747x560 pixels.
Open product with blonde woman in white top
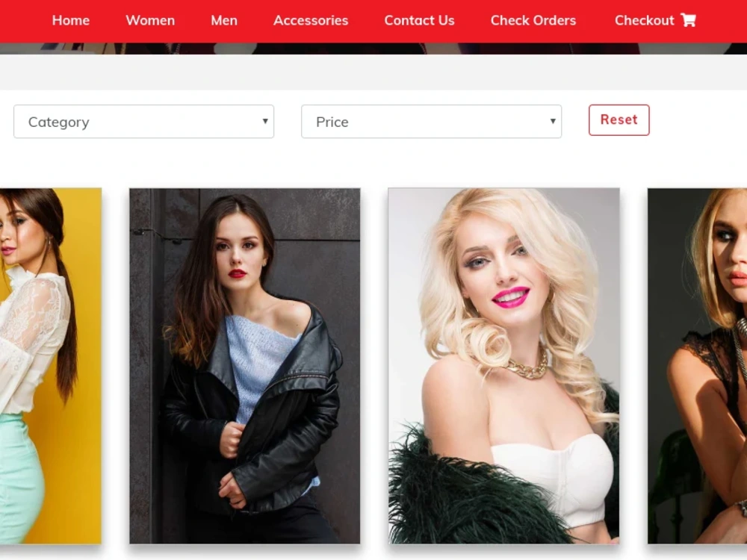click(x=504, y=366)
